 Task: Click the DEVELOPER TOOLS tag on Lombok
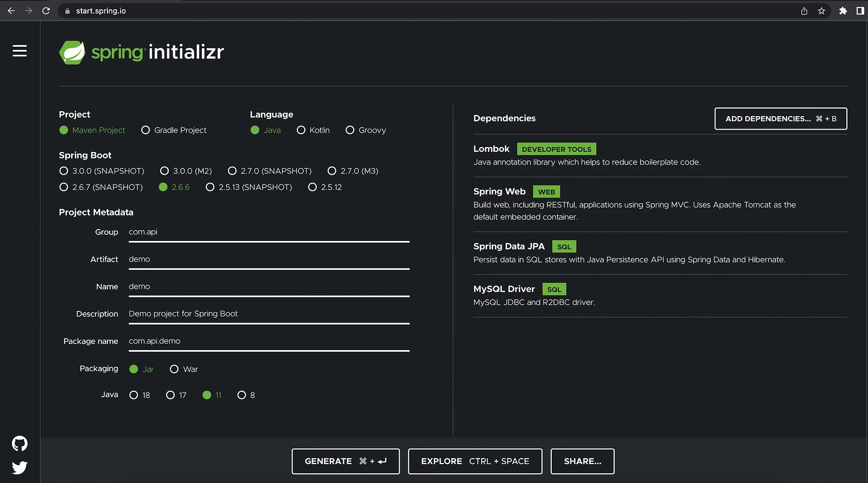click(x=557, y=149)
